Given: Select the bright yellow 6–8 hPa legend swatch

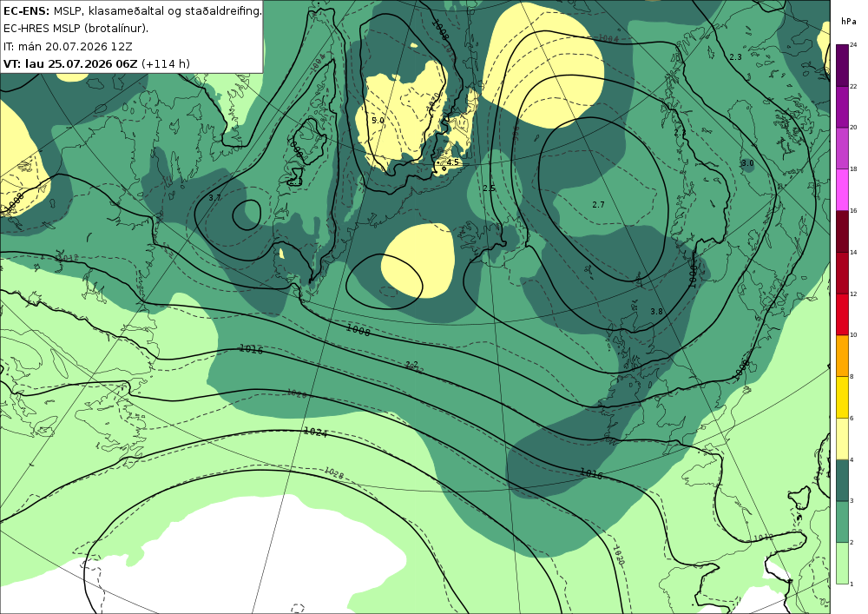Looking at the screenshot, I should [x=842, y=397].
